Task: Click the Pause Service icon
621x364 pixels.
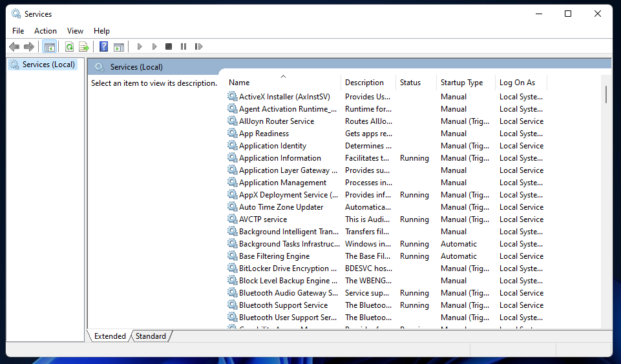Action: click(x=184, y=46)
